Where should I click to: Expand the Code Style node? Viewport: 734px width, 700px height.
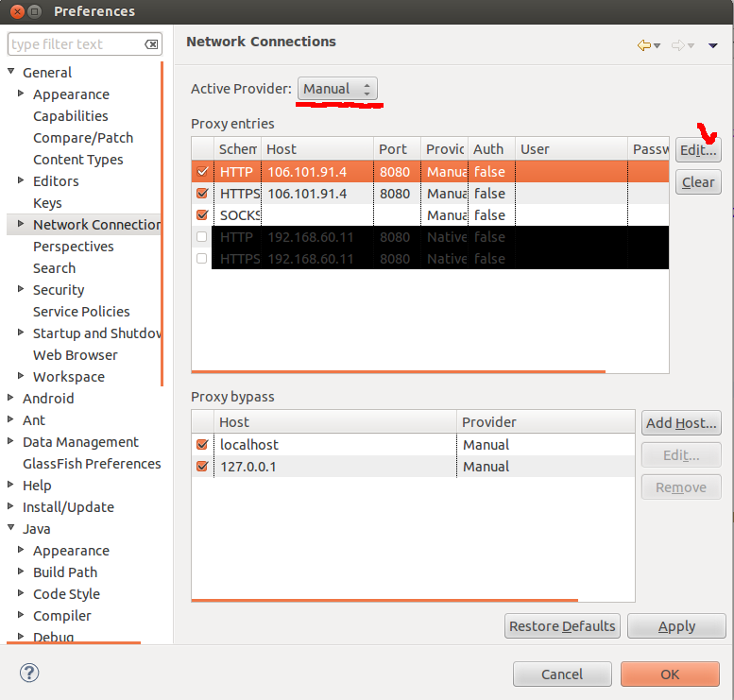(21, 592)
